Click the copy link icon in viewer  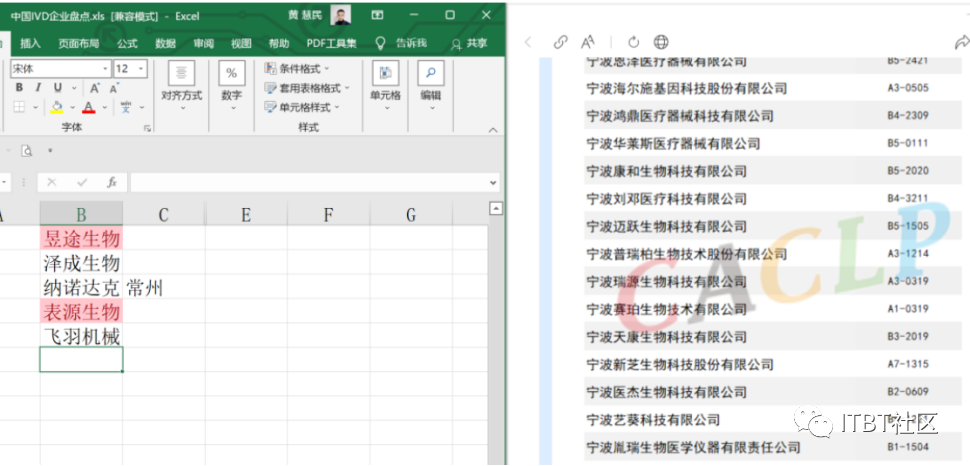[560, 42]
